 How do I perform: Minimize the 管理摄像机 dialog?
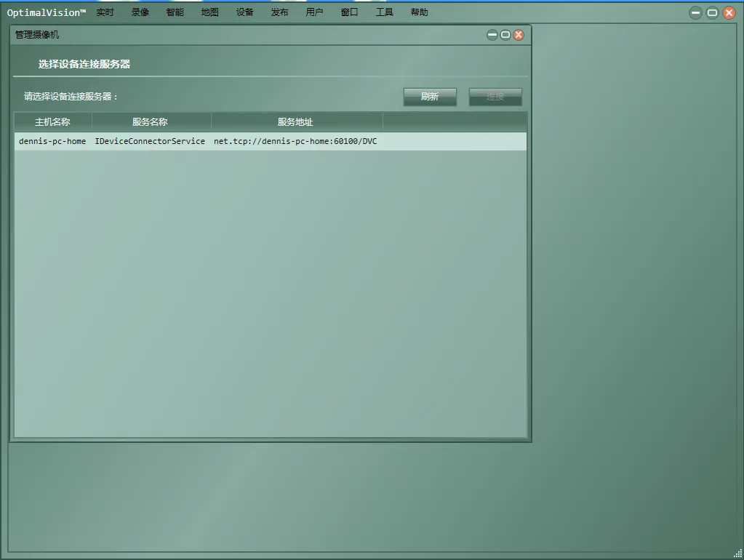(492, 35)
